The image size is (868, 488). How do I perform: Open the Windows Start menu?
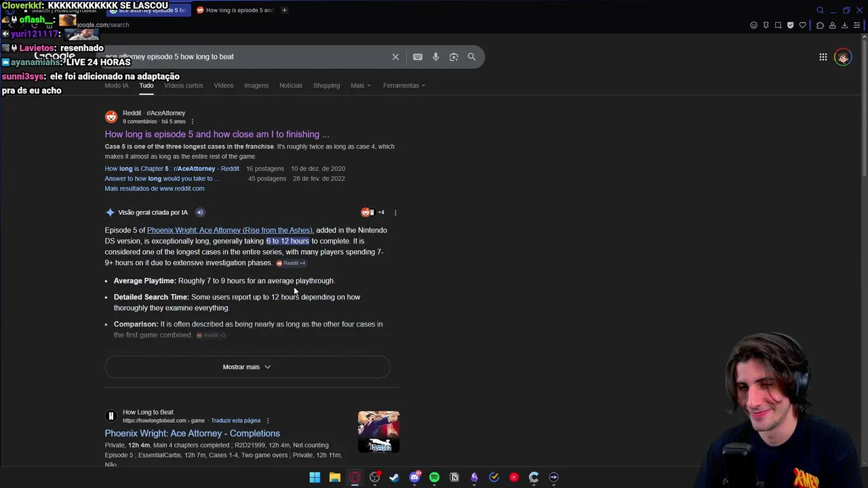(x=315, y=477)
